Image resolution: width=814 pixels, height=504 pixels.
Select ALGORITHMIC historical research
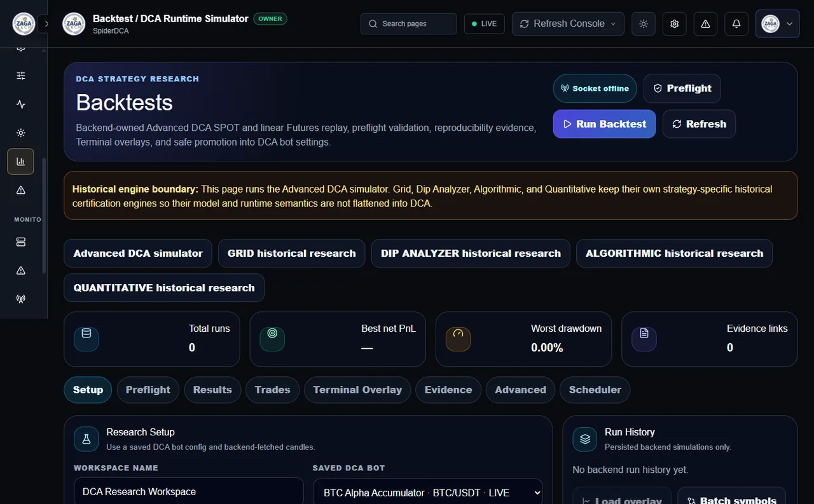(675, 253)
